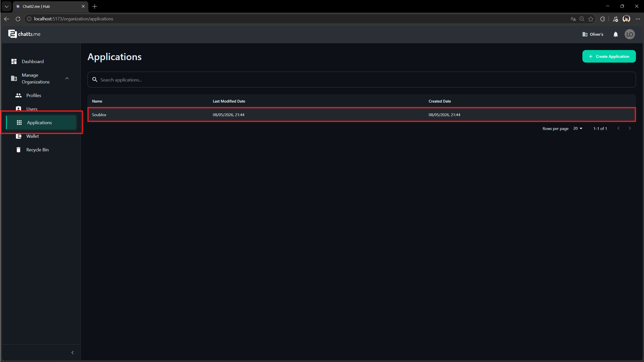Viewport: 644px width, 362px height.
Task: Open browser settings and more menu
Action: [x=638, y=19]
